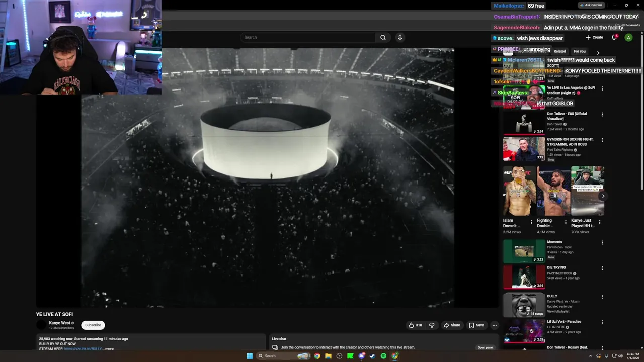Open Spotify from taskbar

click(383, 356)
